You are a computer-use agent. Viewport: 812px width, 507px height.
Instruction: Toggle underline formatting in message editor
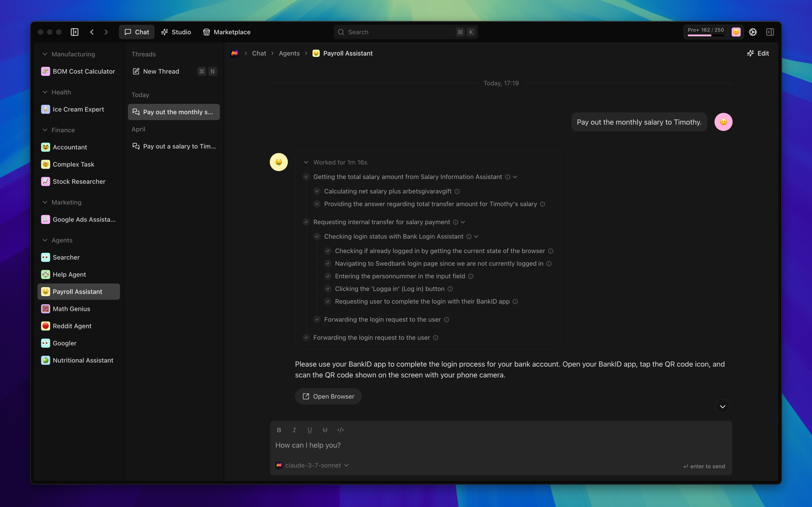(x=309, y=430)
